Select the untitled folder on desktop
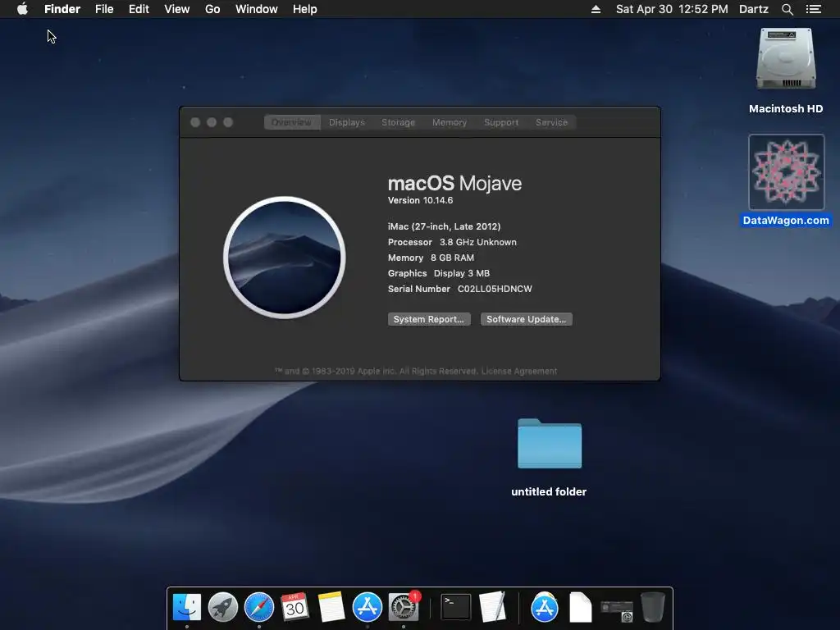The width and height of the screenshot is (840, 630). (x=549, y=444)
